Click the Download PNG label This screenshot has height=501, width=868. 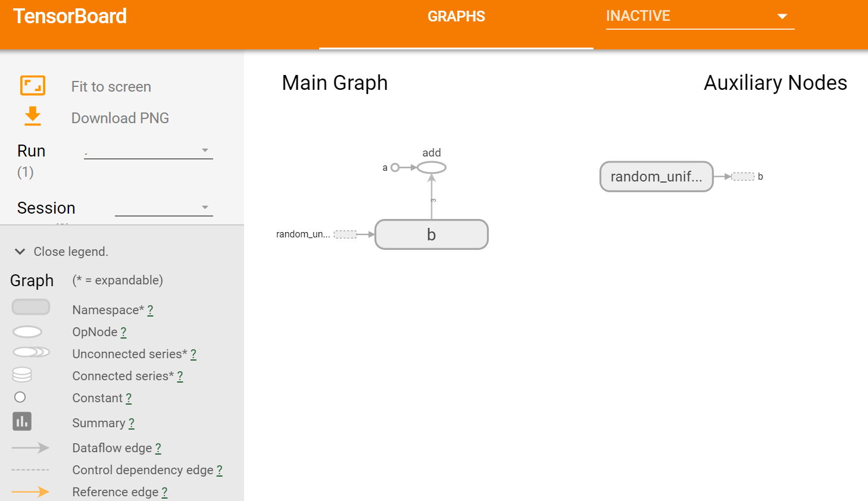click(120, 118)
